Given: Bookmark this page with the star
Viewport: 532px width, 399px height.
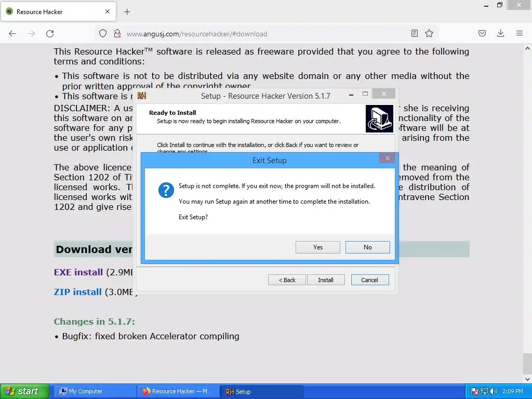Looking at the screenshot, I should coord(429,33).
